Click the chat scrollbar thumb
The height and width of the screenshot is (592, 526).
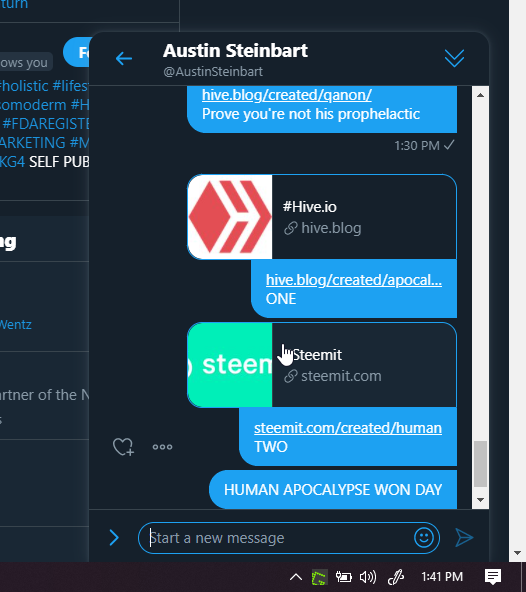tap(480, 464)
